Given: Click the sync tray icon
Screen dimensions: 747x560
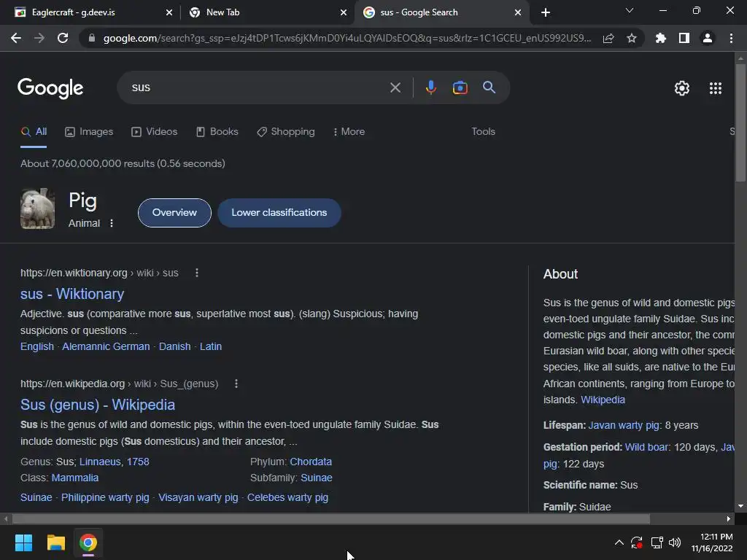Looking at the screenshot, I should tap(637, 542).
